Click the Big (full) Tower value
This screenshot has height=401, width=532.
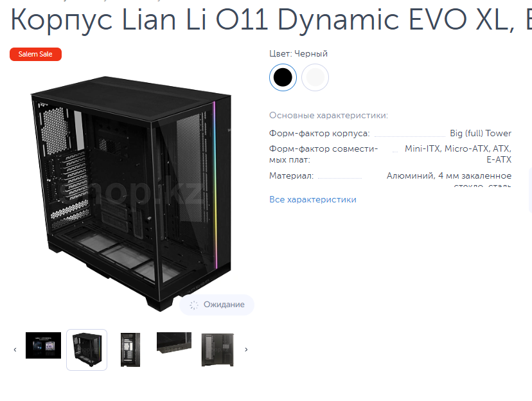pyautogui.click(x=481, y=133)
